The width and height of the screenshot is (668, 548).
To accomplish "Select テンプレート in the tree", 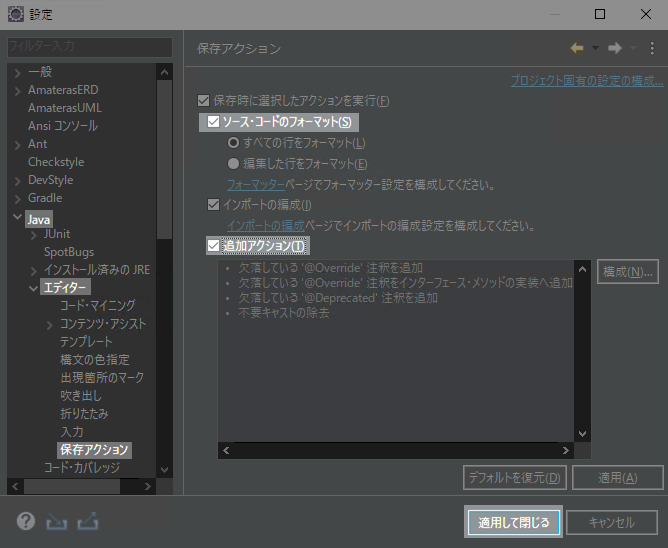I will pos(86,341).
